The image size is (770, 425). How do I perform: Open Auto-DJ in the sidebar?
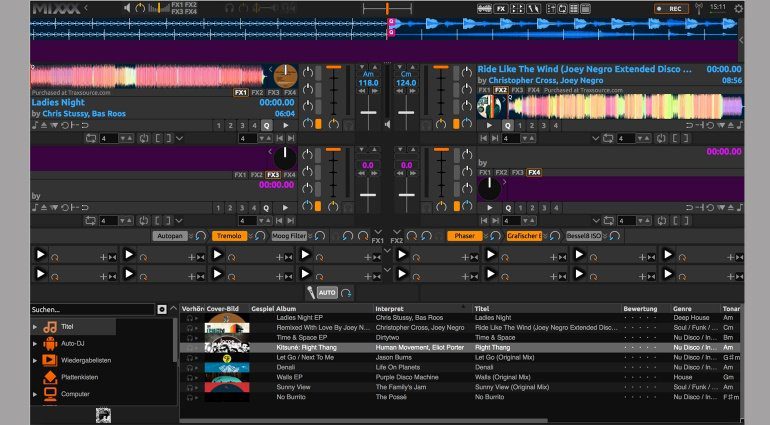[73, 343]
